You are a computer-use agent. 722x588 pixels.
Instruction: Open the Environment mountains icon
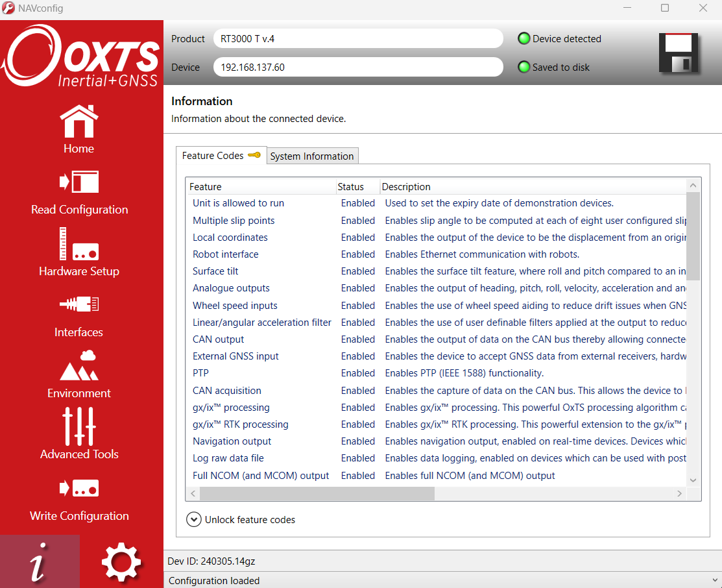coord(78,365)
